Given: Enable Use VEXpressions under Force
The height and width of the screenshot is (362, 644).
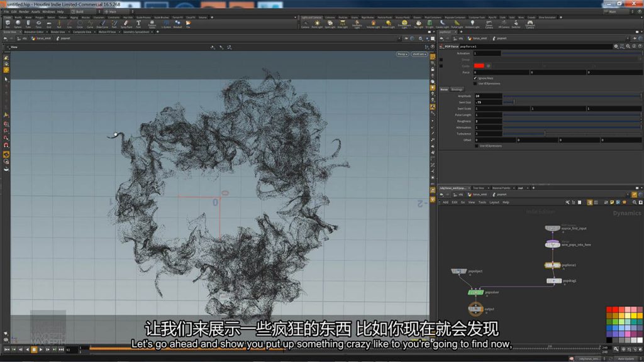Looking at the screenshot, I should coord(475,84).
